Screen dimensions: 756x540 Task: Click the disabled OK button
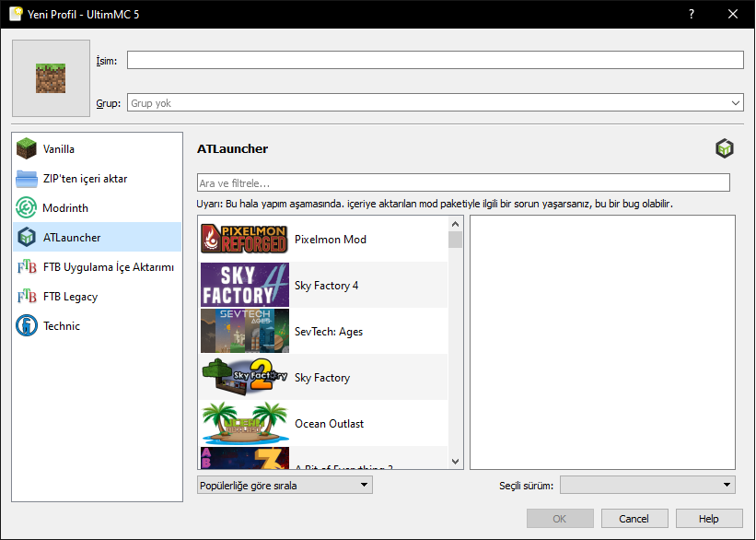(x=560, y=518)
